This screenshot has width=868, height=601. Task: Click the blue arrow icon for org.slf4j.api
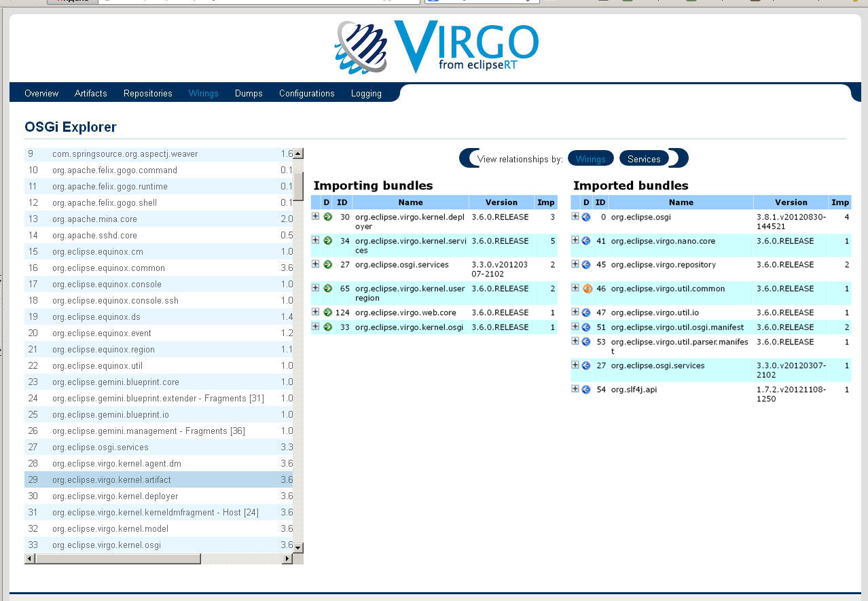(586, 389)
